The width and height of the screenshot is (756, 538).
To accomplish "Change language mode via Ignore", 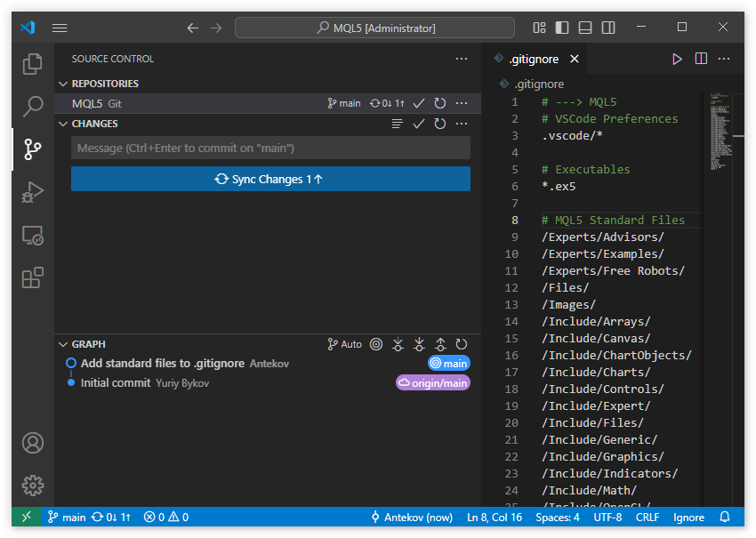I will click(x=688, y=517).
